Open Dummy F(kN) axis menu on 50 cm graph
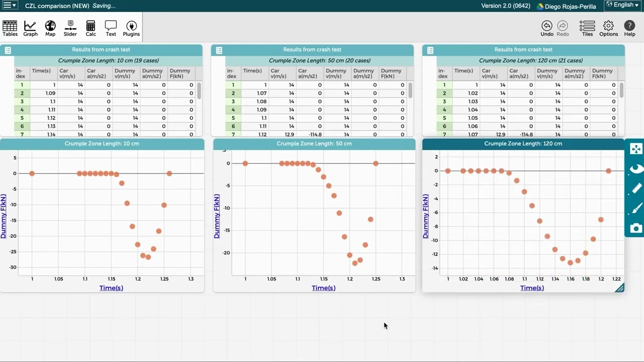Screen dimensions: 644x362 217,216
